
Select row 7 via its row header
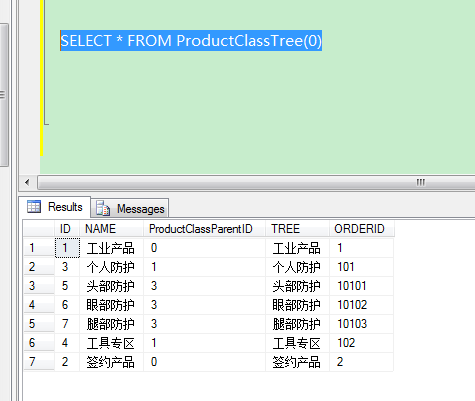(39, 362)
